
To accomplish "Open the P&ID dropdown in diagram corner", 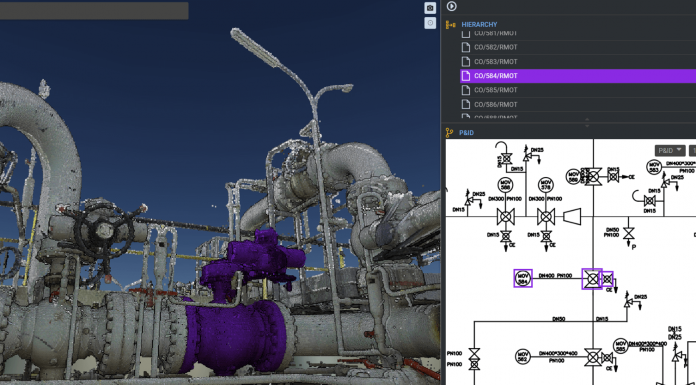I will point(669,151).
